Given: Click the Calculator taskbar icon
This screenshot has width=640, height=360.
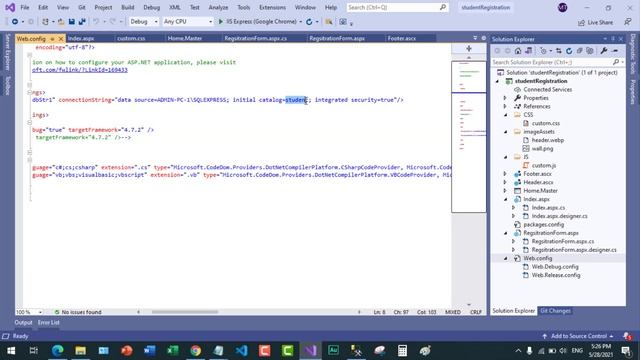Looking at the screenshot, I should (402, 351).
